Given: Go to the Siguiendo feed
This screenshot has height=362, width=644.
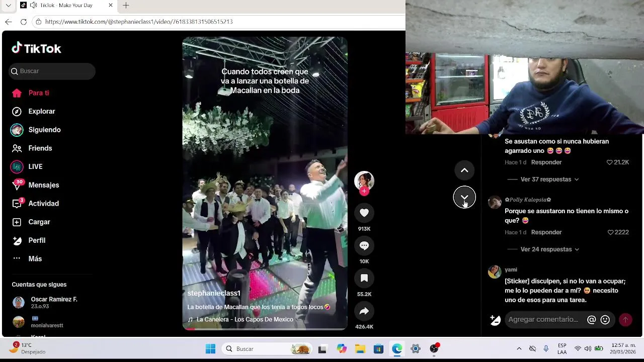Looking at the screenshot, I should [36, 130].
